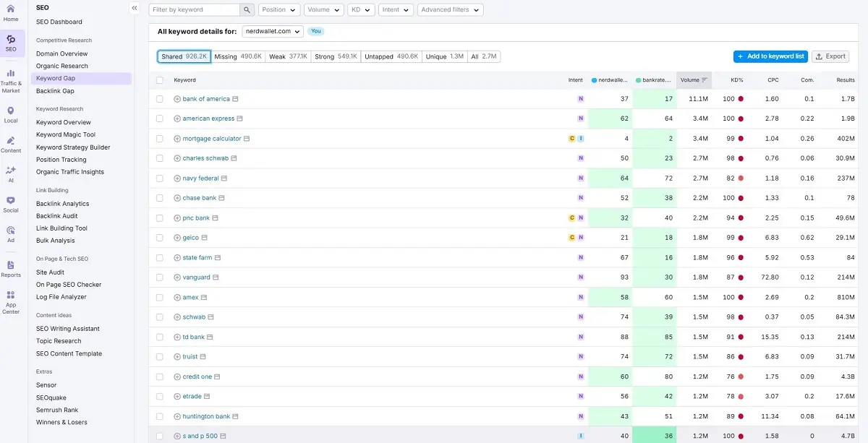Viewport: 868px width, 443px height.
Task: Open the nerdwallet.com domain dropdown
Action: pyautogui.click(x=273, y=31)
